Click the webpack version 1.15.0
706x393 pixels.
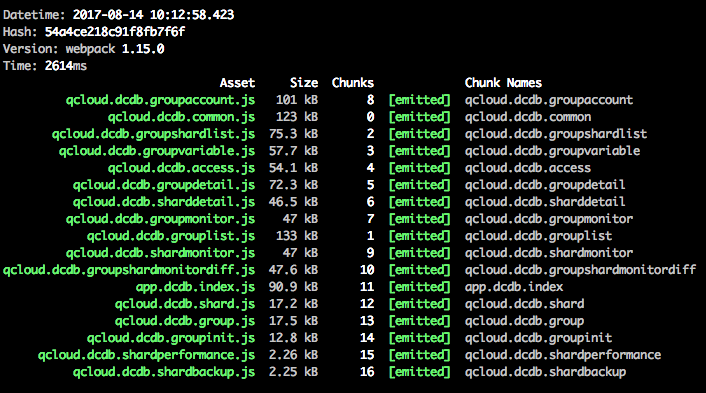click(x=143, y=49)
